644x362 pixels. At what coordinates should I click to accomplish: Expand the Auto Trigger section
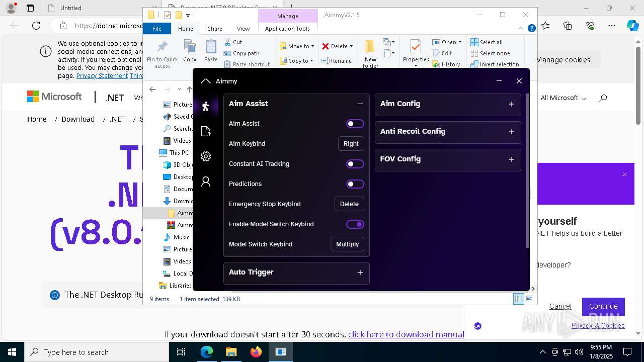[360, 273]
